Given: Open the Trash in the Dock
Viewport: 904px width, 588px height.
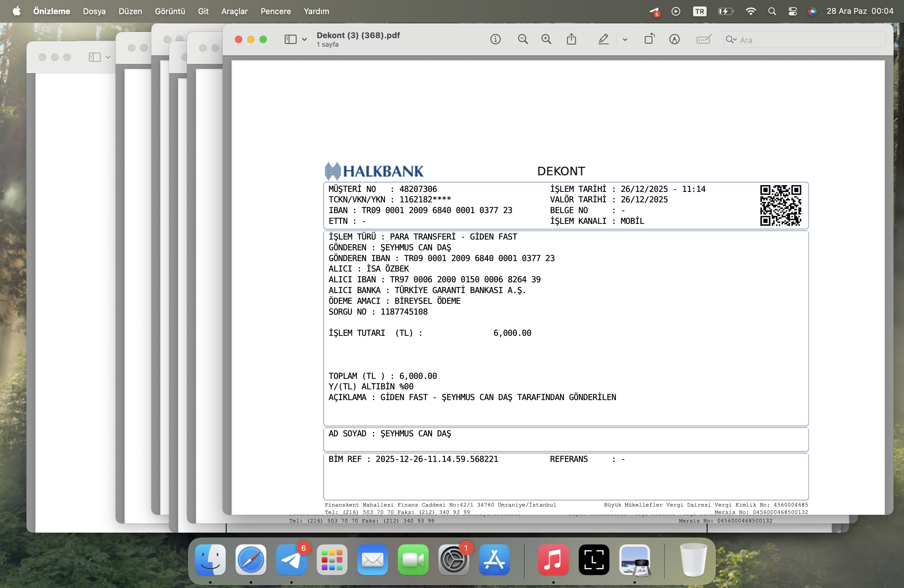Looking at the screenshot, I should pos(693,559).
